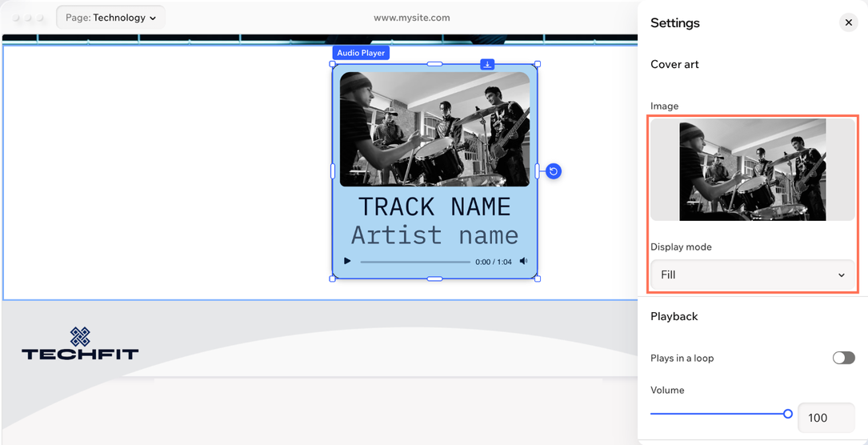The height and width of the screenshot is (445, 868).
Task: Click the download icon atop the audio player
Action: (487, 64)
